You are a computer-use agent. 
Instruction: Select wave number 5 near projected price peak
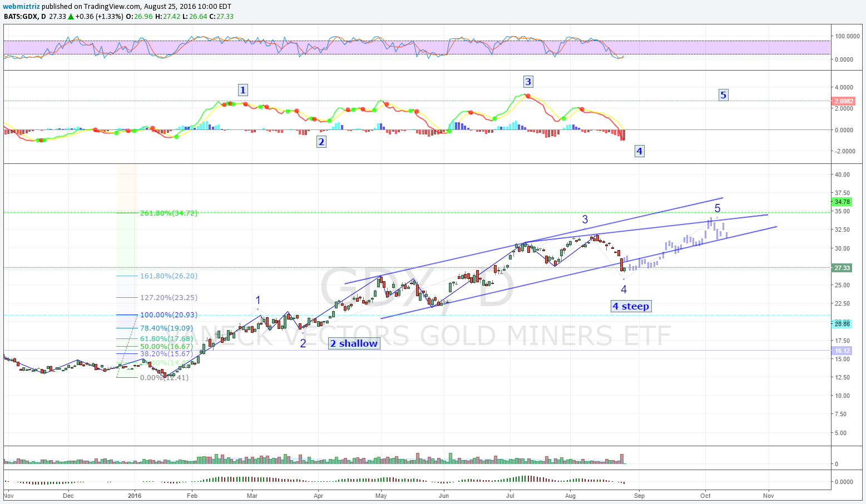click(717, 208)
